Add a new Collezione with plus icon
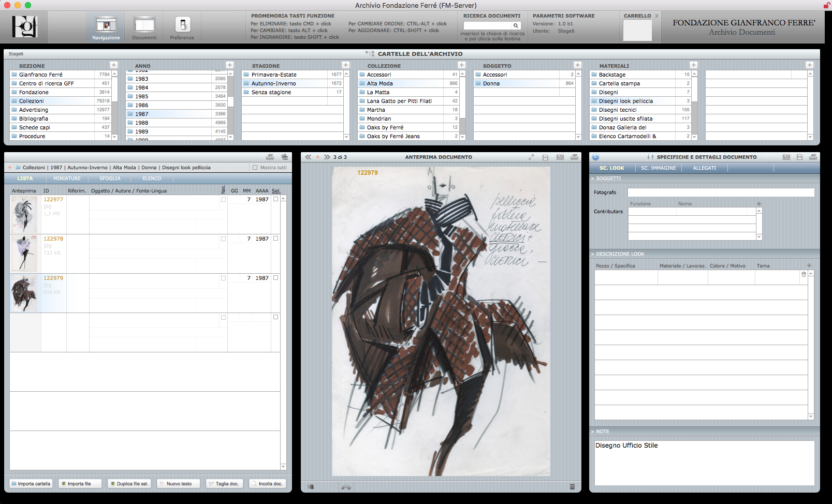Viewport: 832px width, 504px height. 461,65
